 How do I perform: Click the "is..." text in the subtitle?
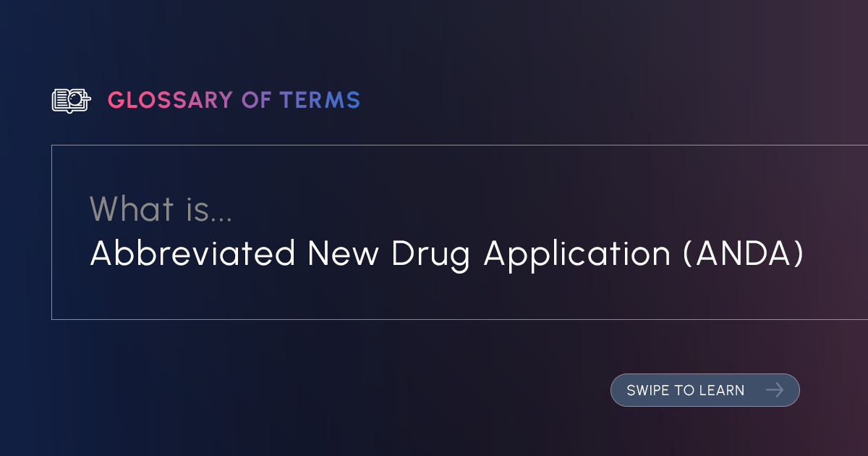pyautogui.click(x=209, y=209)
